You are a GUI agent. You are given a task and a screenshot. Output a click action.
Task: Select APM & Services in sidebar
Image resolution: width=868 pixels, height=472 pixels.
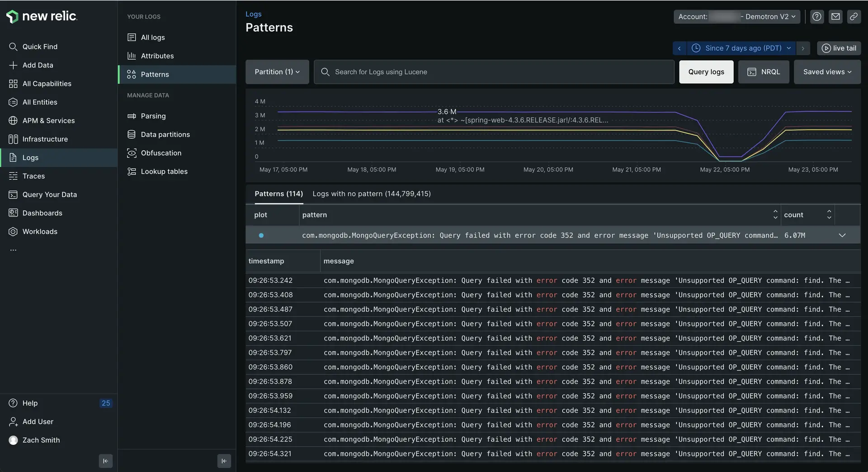(x=48, y=120)
